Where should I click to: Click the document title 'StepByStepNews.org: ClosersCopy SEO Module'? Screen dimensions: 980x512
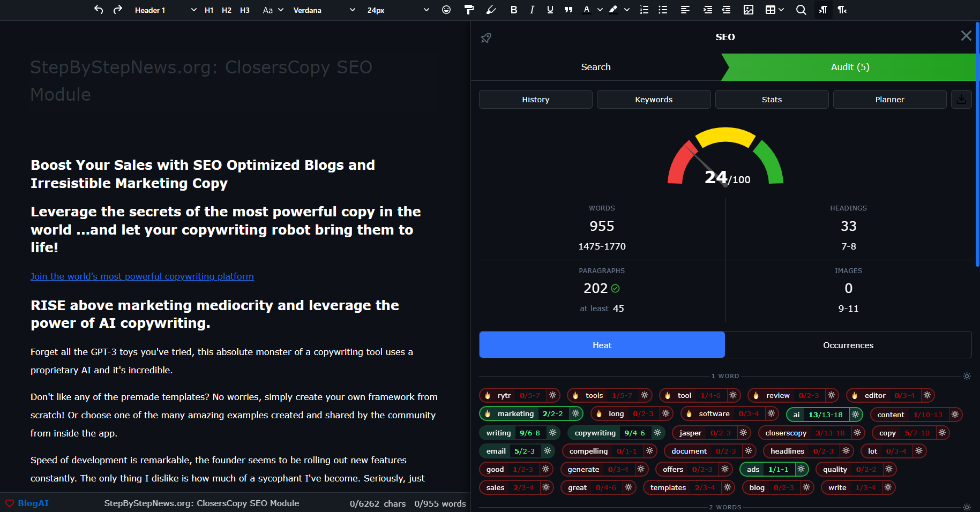tap(201, 80)
